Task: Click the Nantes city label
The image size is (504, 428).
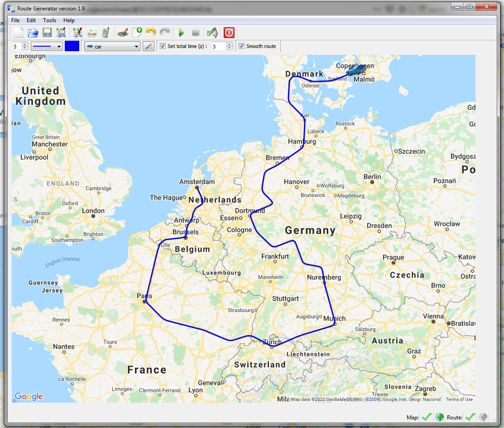Action: coord(64,346)
